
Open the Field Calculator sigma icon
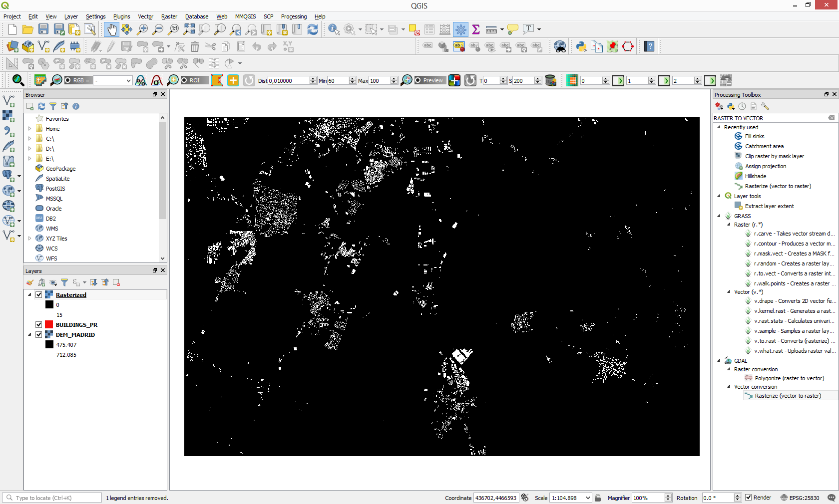pyautogui.click(x=476, y=29)
